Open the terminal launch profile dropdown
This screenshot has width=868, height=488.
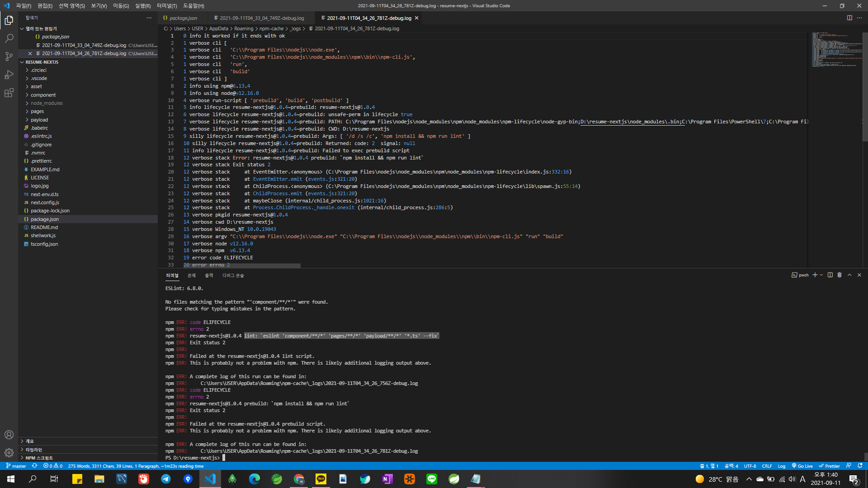pos(821,275)
